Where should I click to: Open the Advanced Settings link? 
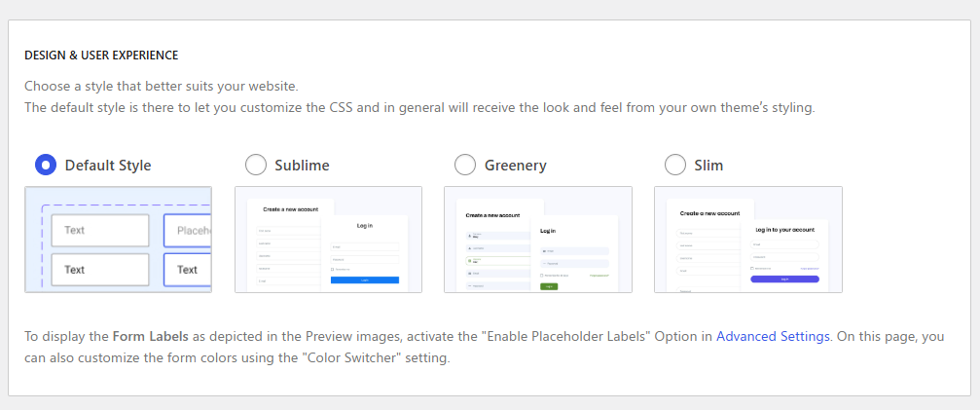click(x=773, y=336)
